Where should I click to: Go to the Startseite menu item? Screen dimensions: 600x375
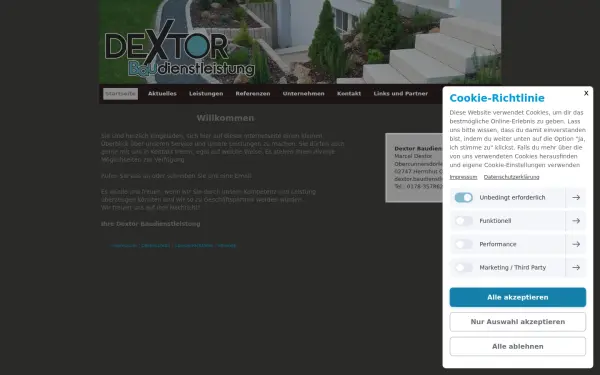pyautogui.click(x=120, y=93)
